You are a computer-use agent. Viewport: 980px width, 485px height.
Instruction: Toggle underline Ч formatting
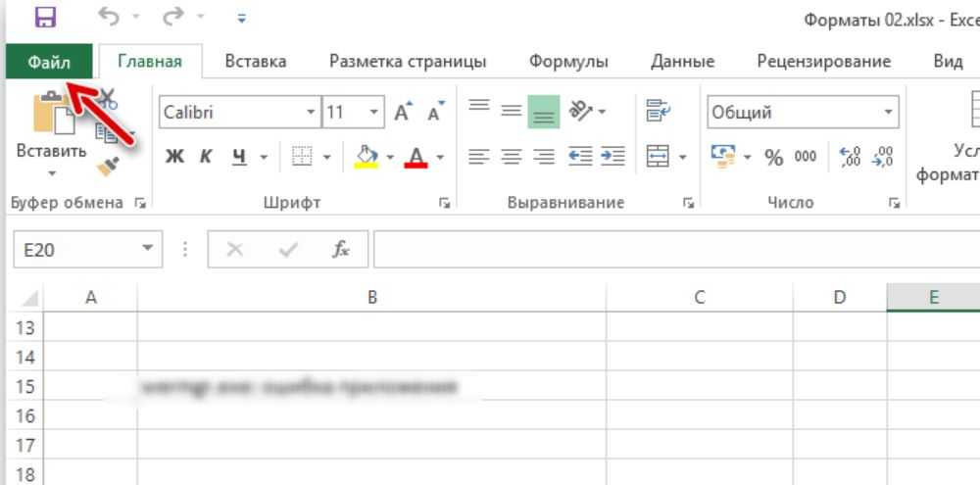[239, 156]
